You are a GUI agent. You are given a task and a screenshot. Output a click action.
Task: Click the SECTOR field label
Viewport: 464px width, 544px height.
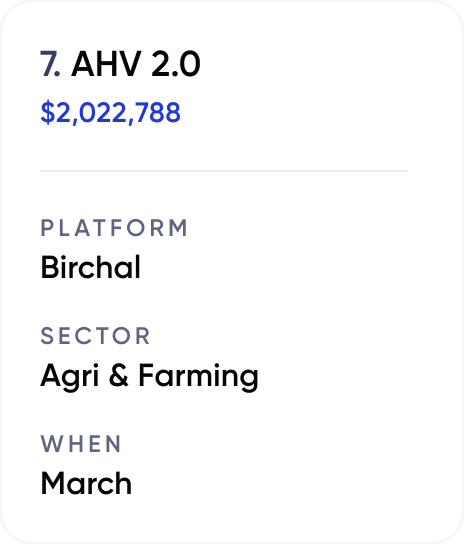tap(95, 336)
